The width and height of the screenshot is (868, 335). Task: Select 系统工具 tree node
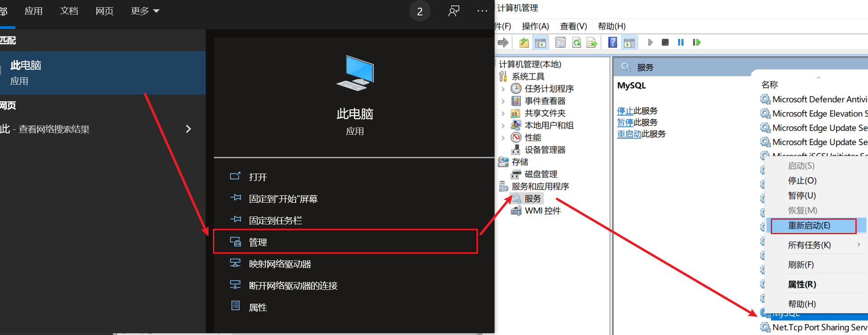pyautogui.click(x=528, y=76)
